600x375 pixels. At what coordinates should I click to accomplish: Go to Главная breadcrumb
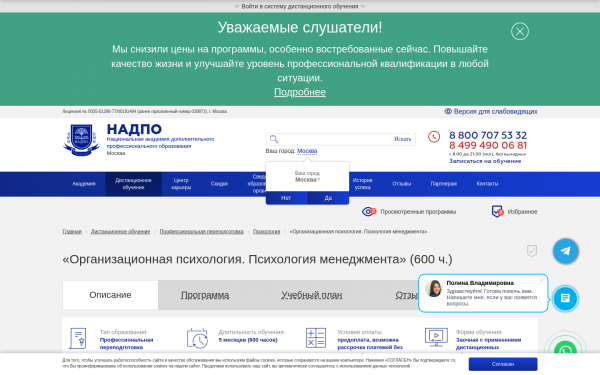click(x=72, y=232)
